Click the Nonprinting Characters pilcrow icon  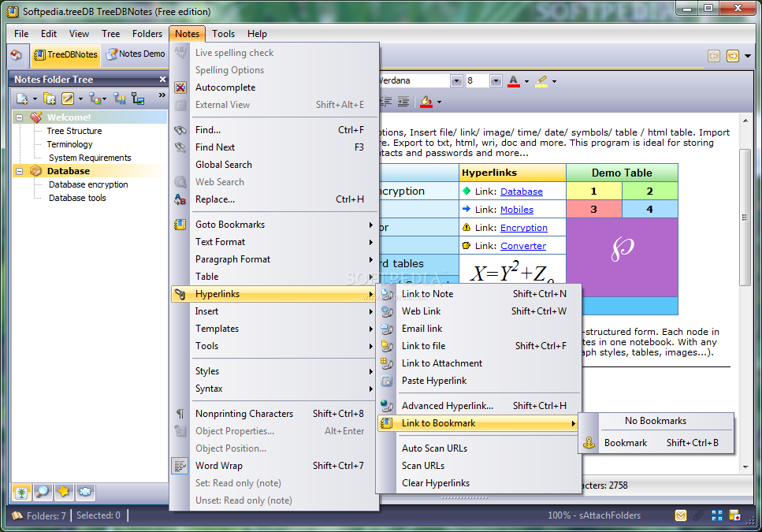coord(180,414)
